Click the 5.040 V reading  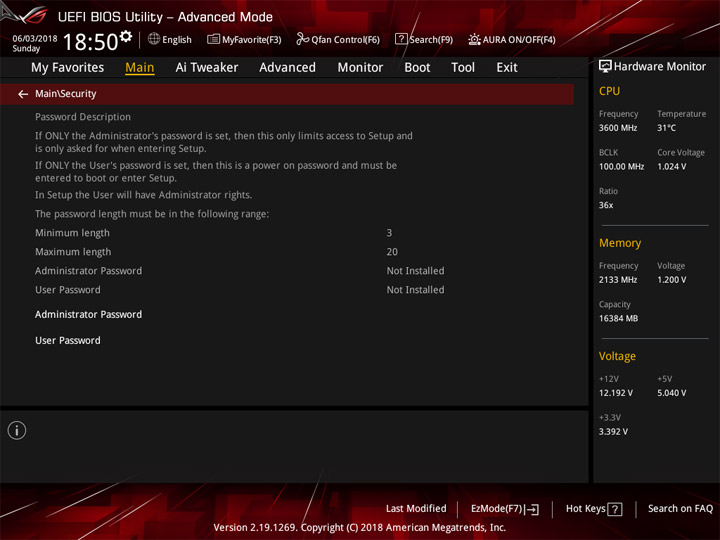click(672, 393)
